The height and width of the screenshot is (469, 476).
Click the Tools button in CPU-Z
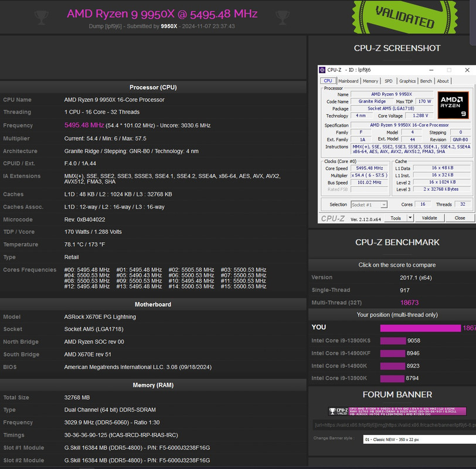click(396, 218)
